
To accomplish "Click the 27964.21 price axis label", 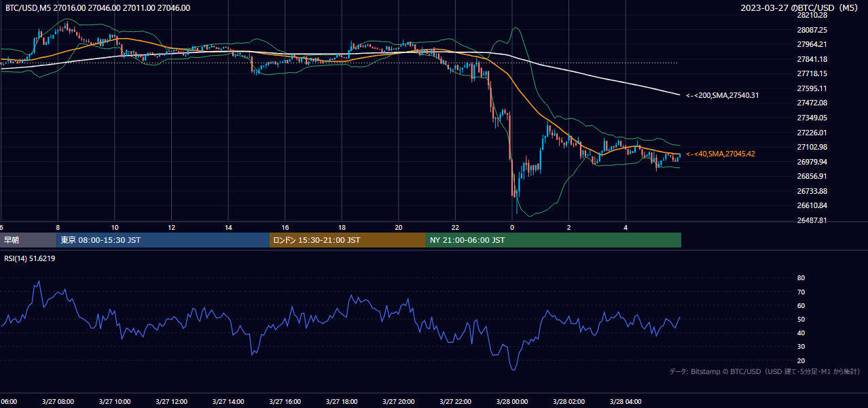I will [x=812, y=44].
